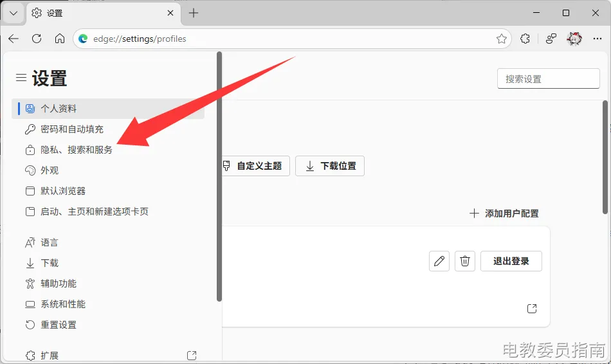Image resolution: width=611 pixels, height=364 pixels.
Task: Delete profile with trash icon
Action: click(x=465, y=261)
